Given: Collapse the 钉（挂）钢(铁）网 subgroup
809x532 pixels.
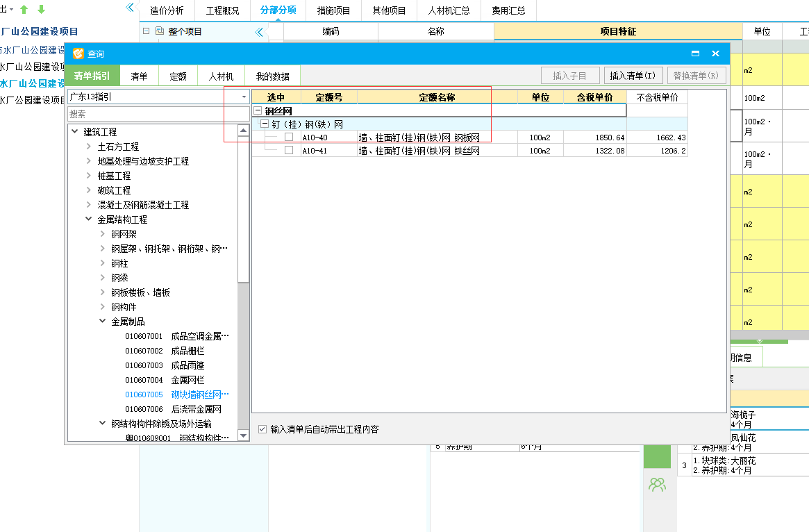Looking at the screenshot, I should tap(265, 124).
